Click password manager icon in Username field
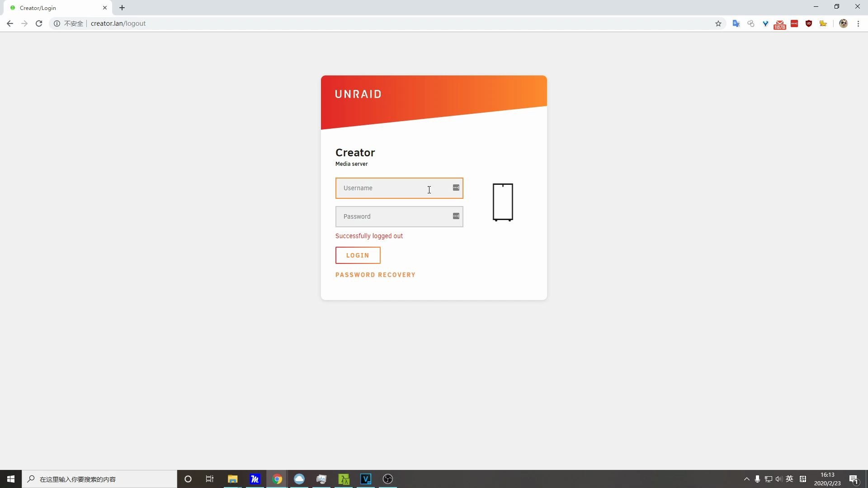This screenshot has height=488, width=868. point(456,188)
